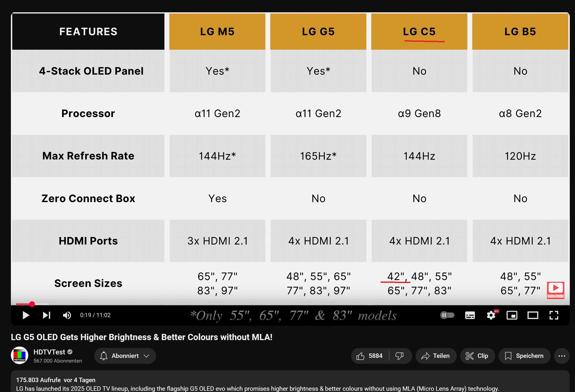575x392 pixels.
Task: Click the red playhead on the progress bar
Action: click(x=32, y=304)
